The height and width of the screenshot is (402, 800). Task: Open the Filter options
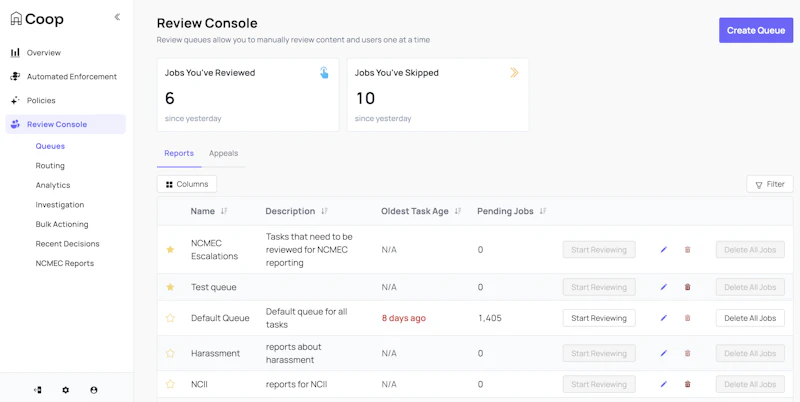click(x=769, y=184)
